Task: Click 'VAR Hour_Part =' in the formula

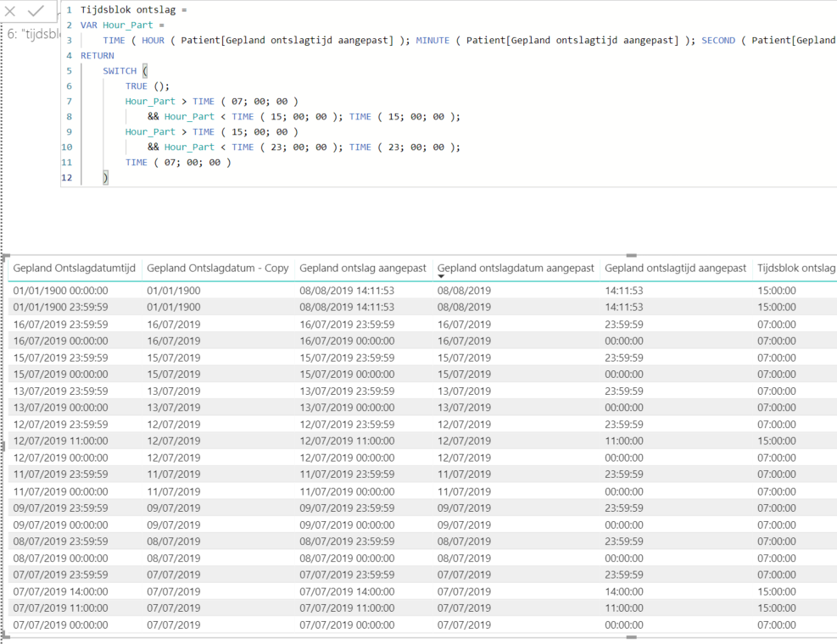Action: coord(122,25)
